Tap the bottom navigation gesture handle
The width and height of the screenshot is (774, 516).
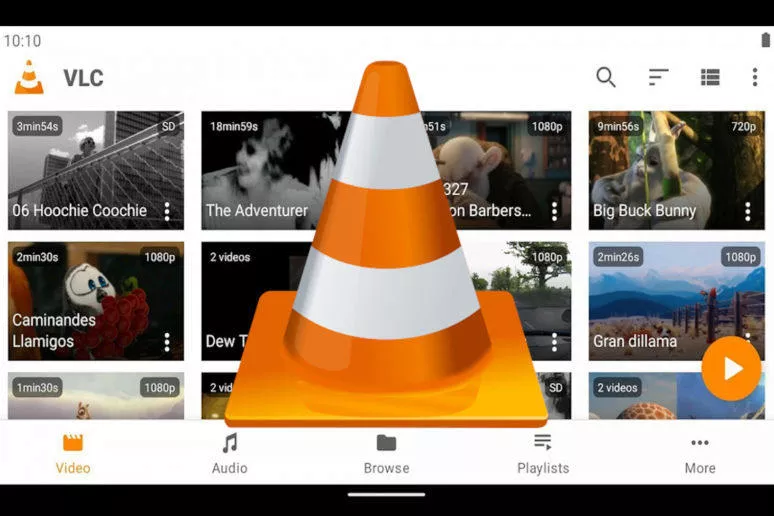[x=387, y=494]
